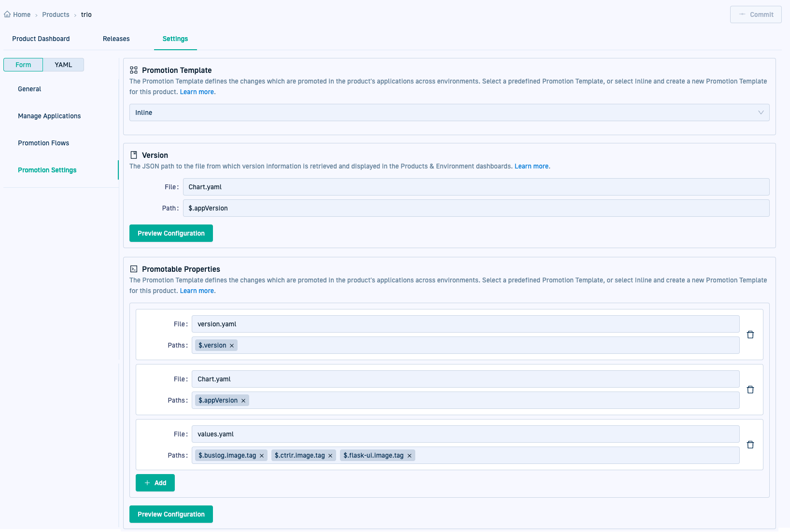
Task: Delete the Chart.yaml promotable property row
Action: pyautogui.click(x=750, y=390)
